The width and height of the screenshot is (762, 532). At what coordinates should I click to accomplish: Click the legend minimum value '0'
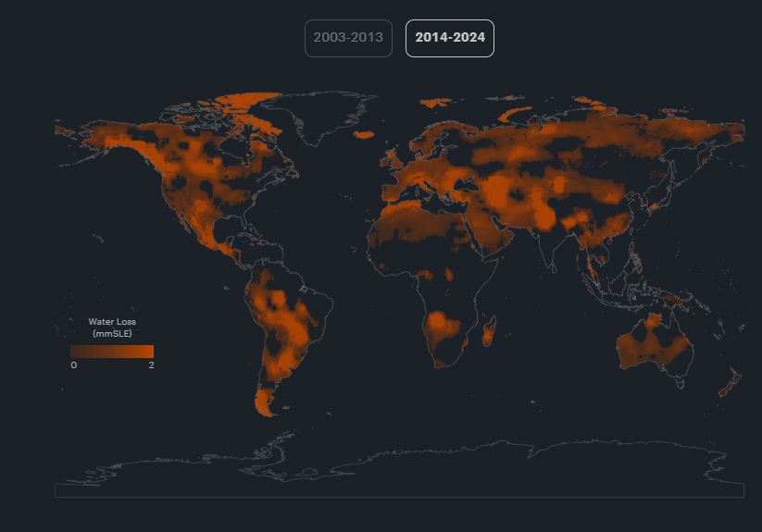click(x=74, y=365)
